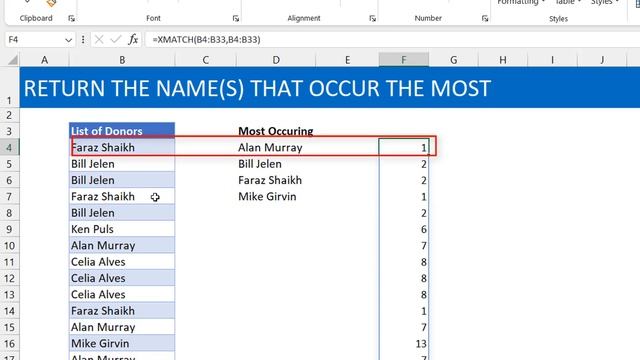Select cell D7 with Mike Girvin
Image resolution: width=640 pixels, height=360 pixels.
(276, 196)
